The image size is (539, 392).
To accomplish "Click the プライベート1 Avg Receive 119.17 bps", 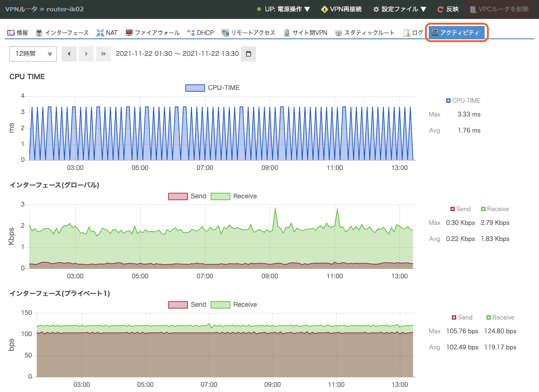I will (x=500, y=347).
